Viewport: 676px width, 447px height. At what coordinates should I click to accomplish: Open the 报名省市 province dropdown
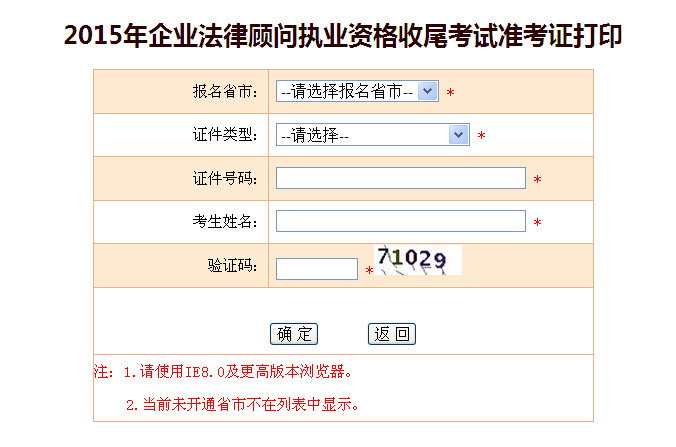(357, 91)
